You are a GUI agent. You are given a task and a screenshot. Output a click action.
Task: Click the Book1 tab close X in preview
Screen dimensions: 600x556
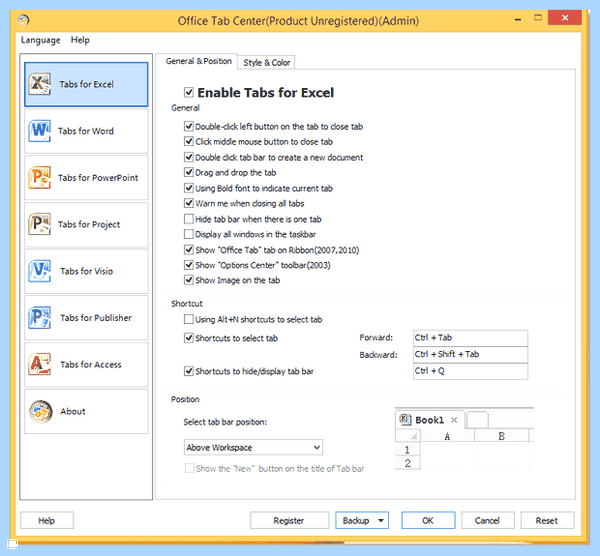click(454, 420)
